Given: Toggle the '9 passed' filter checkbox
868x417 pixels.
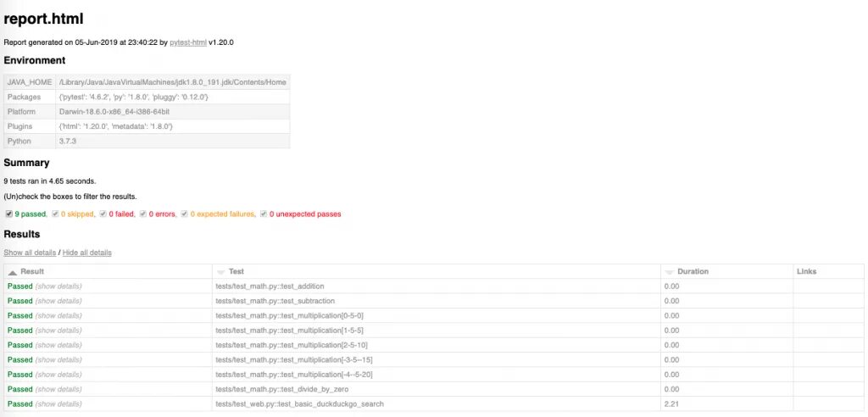Looking at the screenshot, I should (x=9, y=214).
